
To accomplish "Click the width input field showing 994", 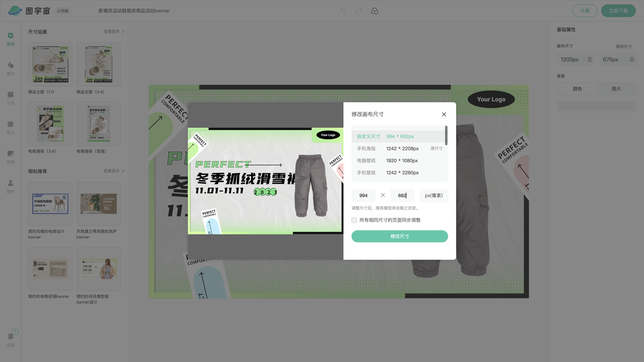I will click(363, 195).
